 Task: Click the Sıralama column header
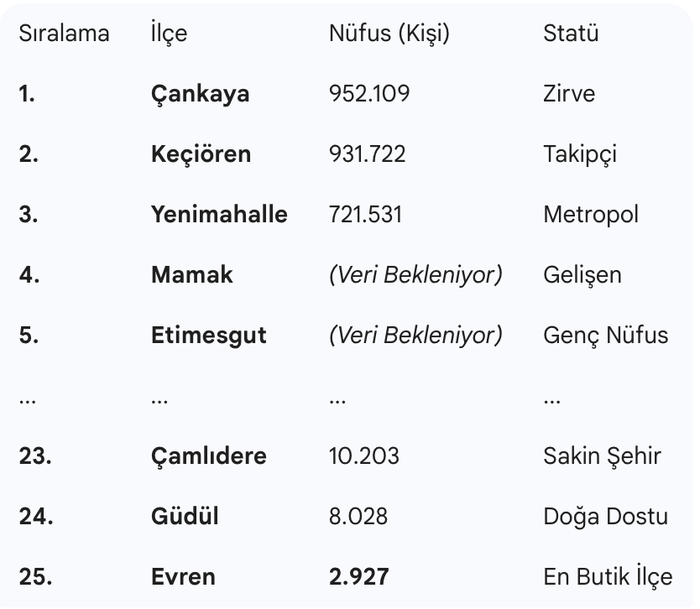[64, 34]
